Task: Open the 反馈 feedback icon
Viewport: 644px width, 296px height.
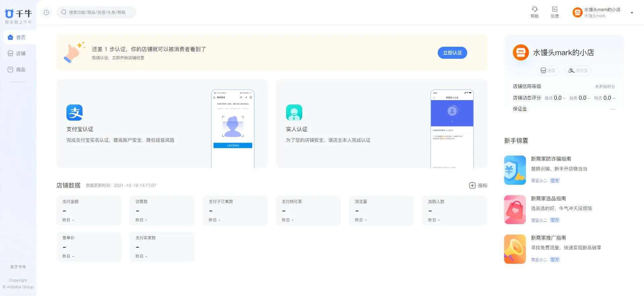Action: [x=555, y=9]
